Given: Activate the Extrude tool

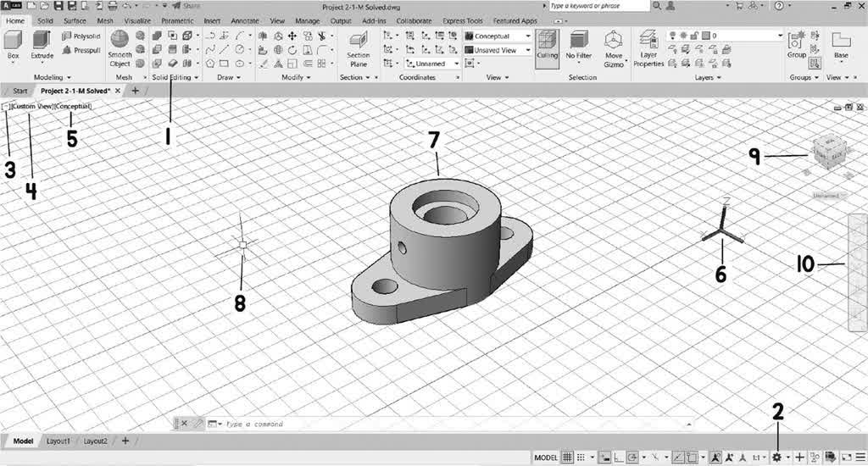Looking at the screenshot, I should click(42, 46).
